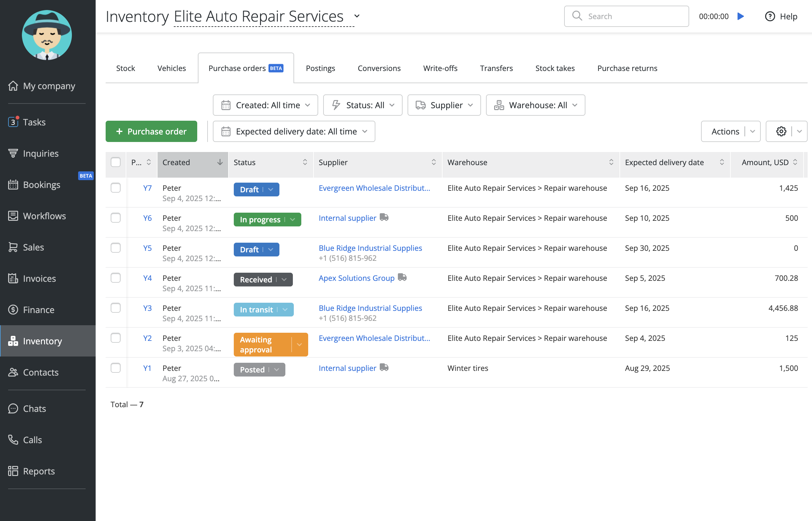Open Tasks from the sidebar icon

[x=13, y=122]
